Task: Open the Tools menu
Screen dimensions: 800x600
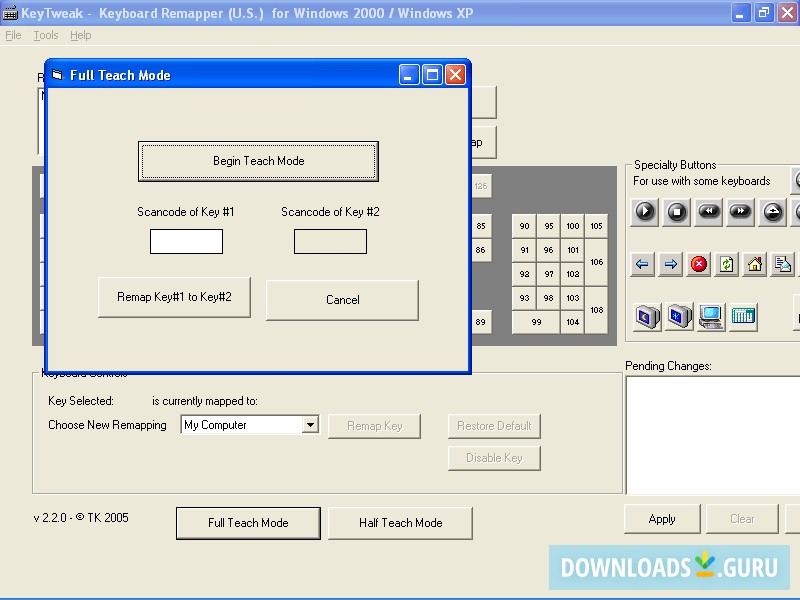Action: click(46, 35)
